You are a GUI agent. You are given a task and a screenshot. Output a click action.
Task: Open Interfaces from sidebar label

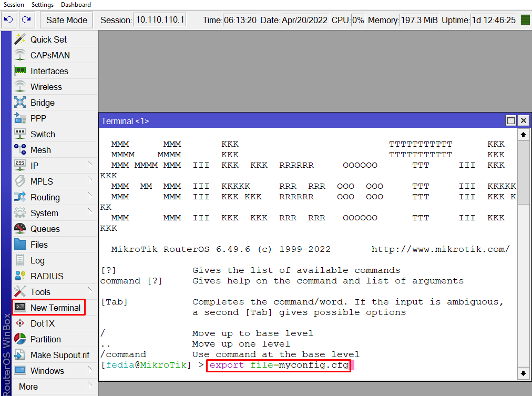[49, 71]
